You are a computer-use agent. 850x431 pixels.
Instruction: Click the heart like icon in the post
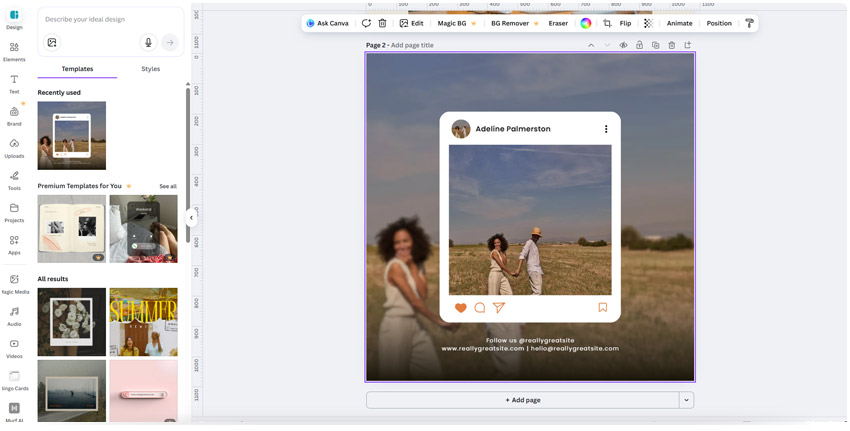[x=460, y=308]
